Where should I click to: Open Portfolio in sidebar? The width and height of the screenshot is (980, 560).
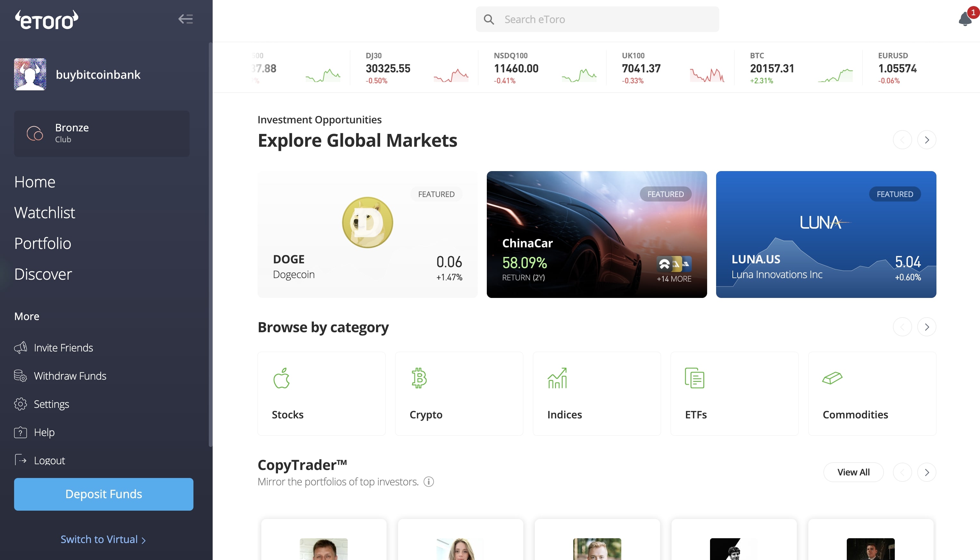43,243
